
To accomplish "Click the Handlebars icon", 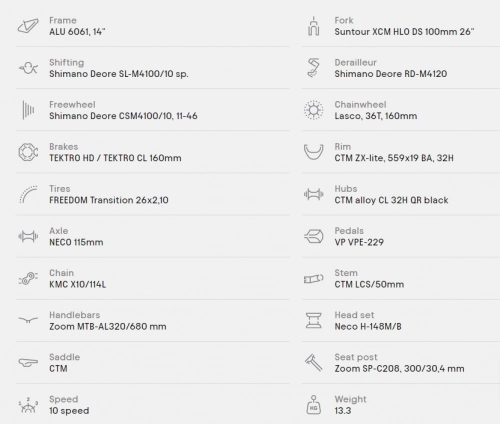I will click(x=28, y=320).
